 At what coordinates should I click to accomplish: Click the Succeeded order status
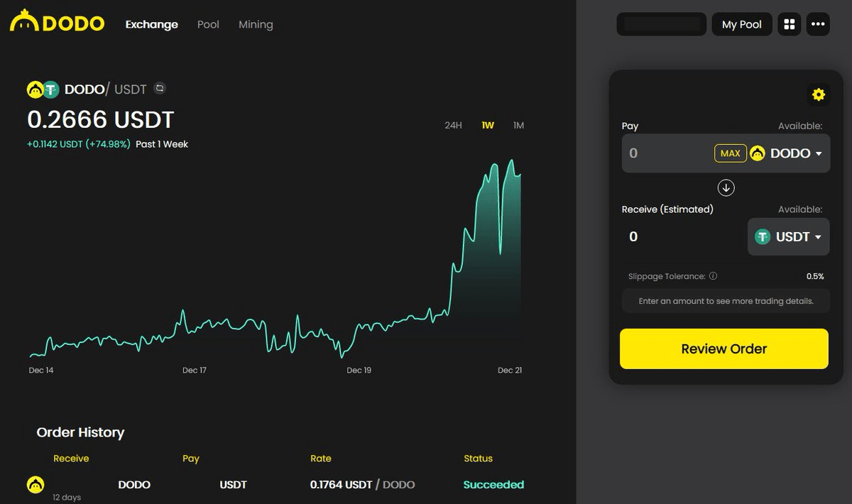click(493, 485)
